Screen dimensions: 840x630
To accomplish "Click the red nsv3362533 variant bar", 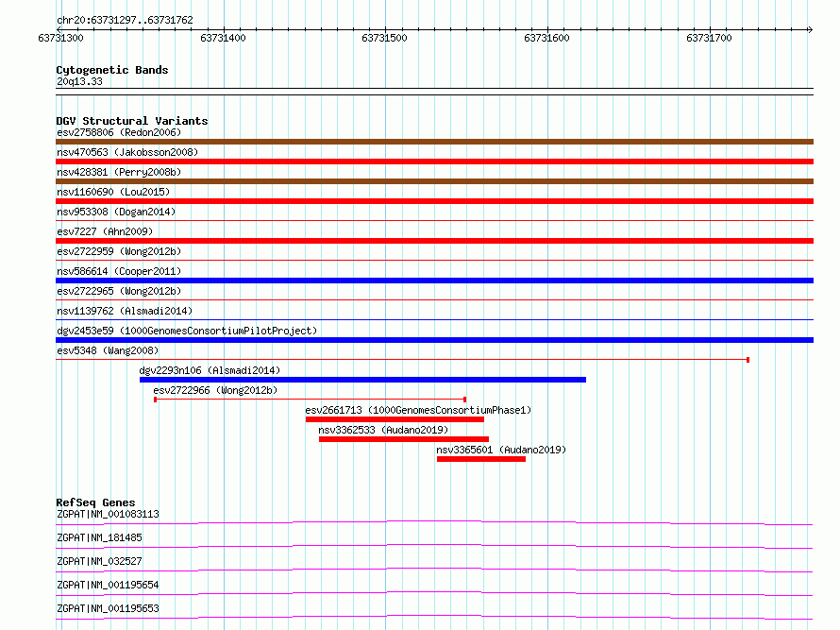I will pos(404,439).
